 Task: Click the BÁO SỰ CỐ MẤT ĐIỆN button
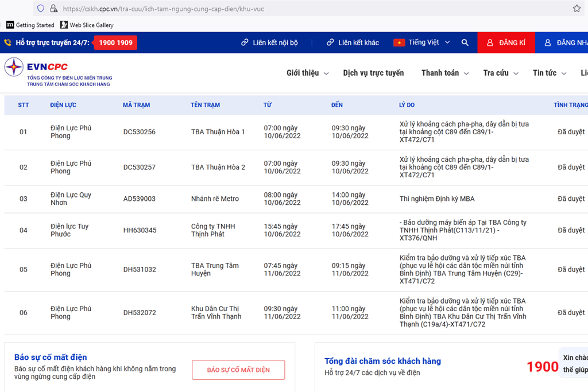click(238, 370)
